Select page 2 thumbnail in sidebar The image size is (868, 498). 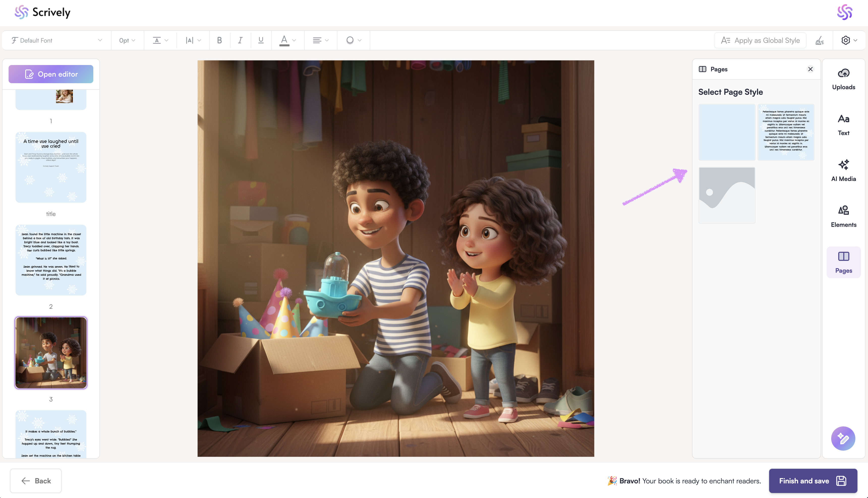[x=51, y=260]
